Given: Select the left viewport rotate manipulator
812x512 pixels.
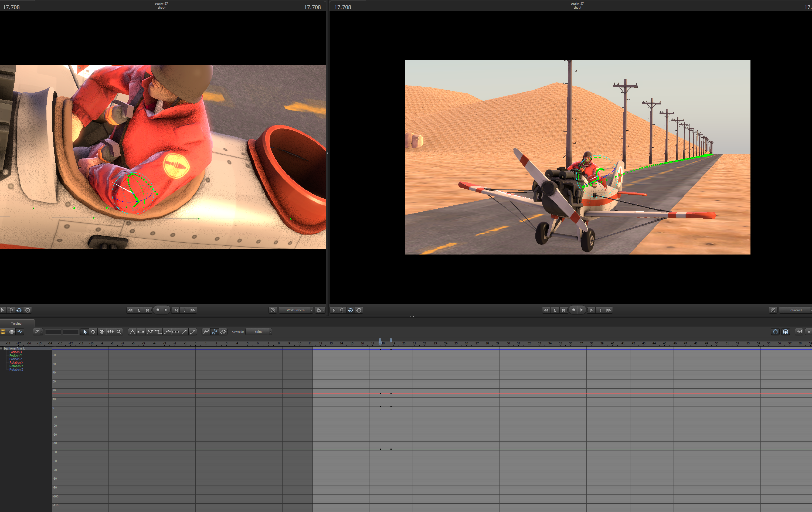Looking at the screenshot, I should pos(19,310).
